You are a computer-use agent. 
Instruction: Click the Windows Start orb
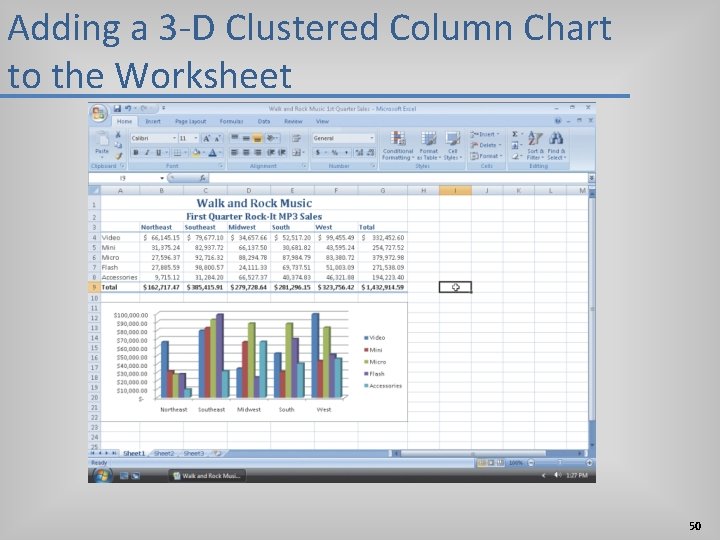pyautogui.click(x=101, y=475)
